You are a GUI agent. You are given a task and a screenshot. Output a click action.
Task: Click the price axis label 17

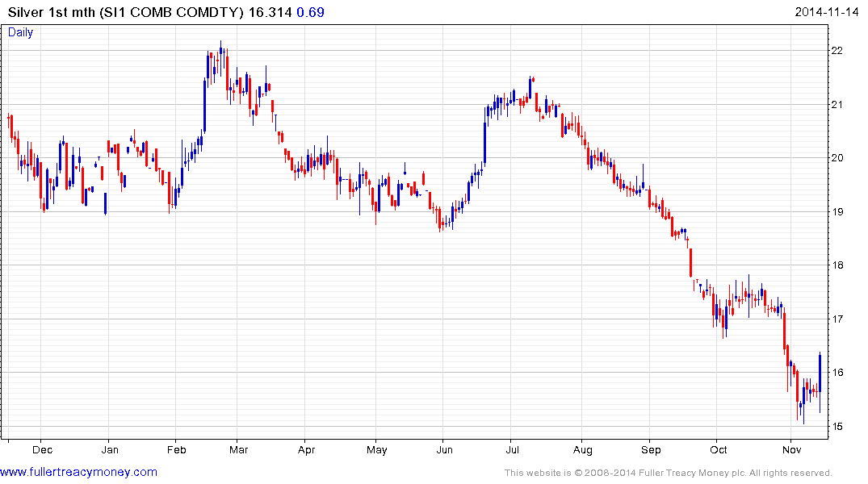pos(837,319)
